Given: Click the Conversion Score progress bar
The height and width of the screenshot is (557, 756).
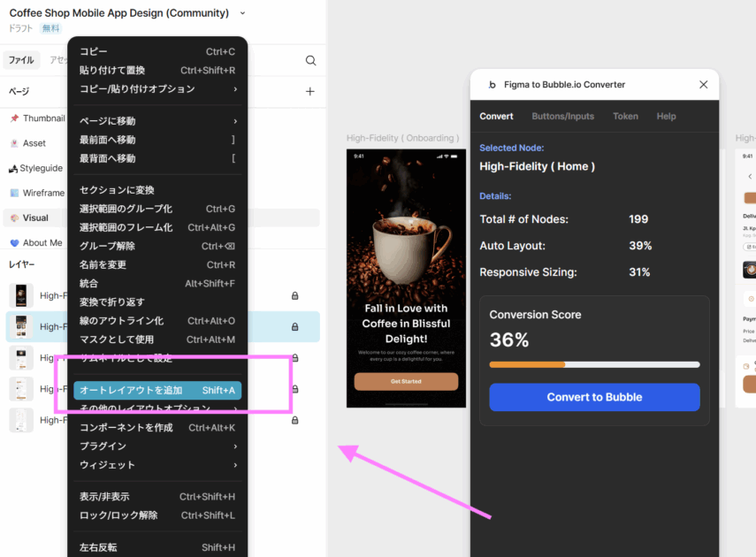Looking at the screenshot, I should tap(594, 364).
